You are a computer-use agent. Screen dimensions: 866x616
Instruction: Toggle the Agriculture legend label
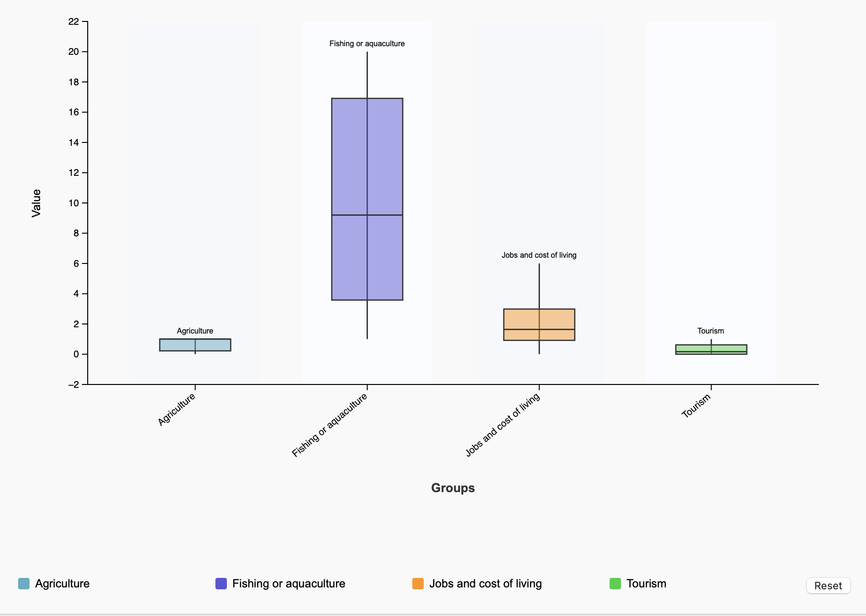[x=62, y=584]
